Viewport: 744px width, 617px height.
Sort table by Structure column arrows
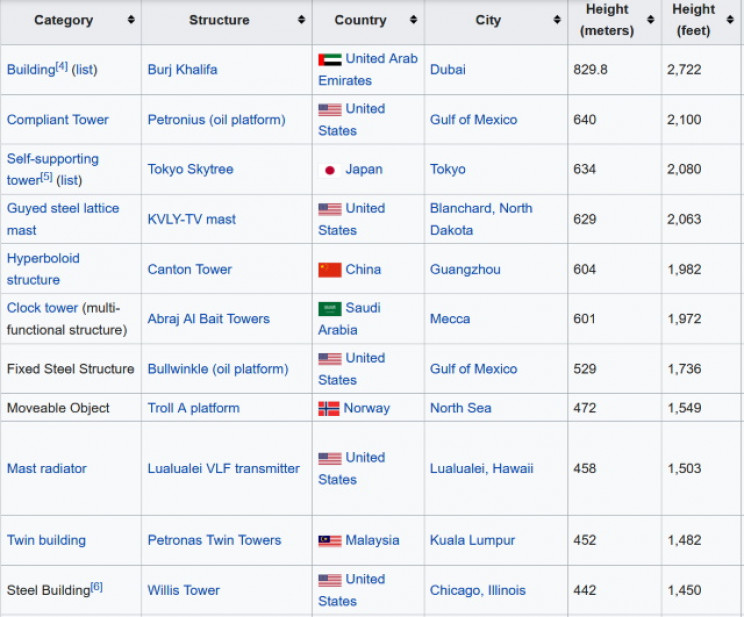[301, 19]
